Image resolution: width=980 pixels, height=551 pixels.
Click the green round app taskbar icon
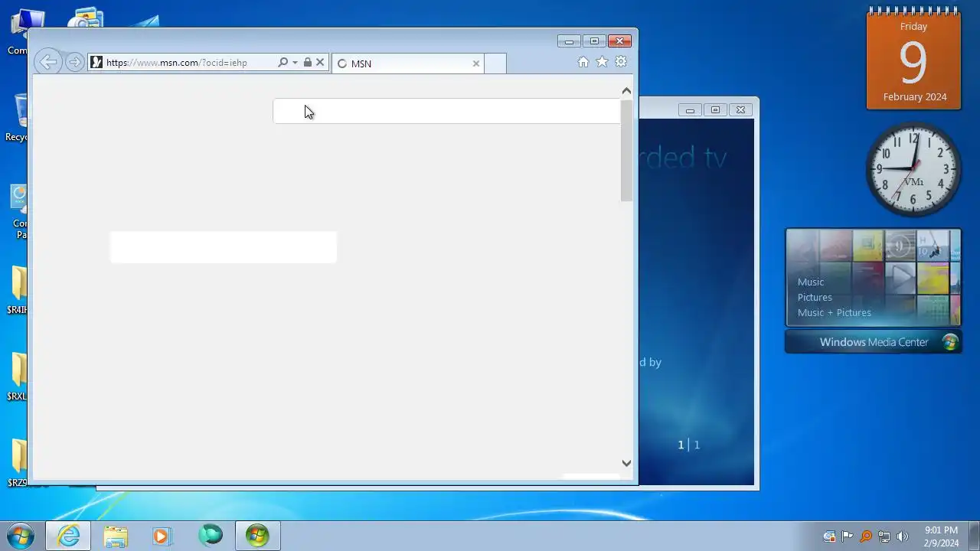pos(211,535)
